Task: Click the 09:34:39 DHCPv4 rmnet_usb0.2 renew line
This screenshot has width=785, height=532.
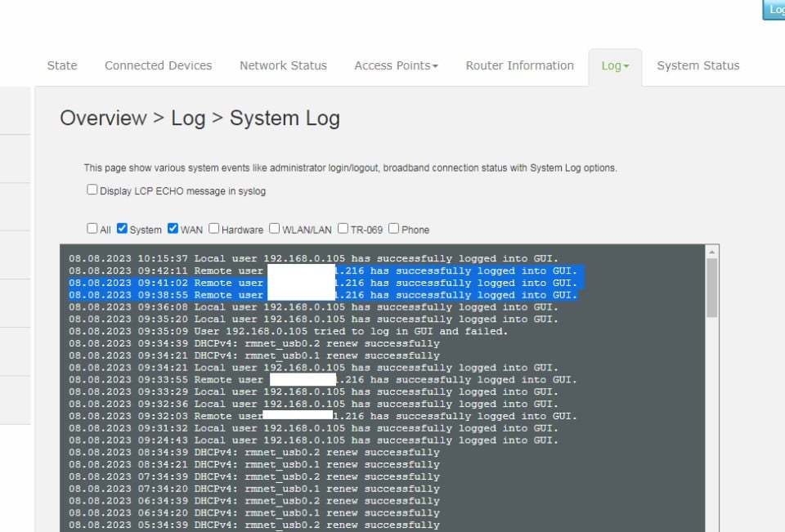Action: pyautogui.click(x=254, y=343)
